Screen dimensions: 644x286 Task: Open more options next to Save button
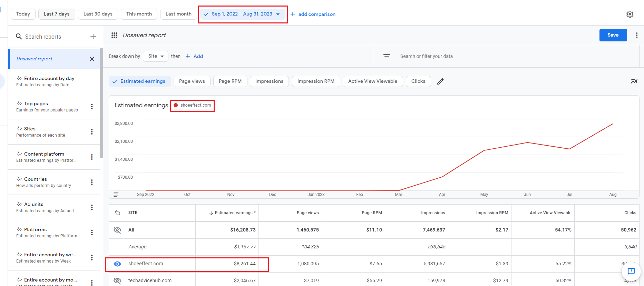coord(637,35)
